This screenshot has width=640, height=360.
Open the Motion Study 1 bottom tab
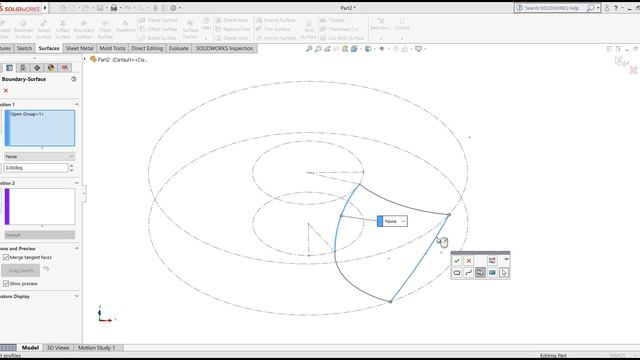97,348
